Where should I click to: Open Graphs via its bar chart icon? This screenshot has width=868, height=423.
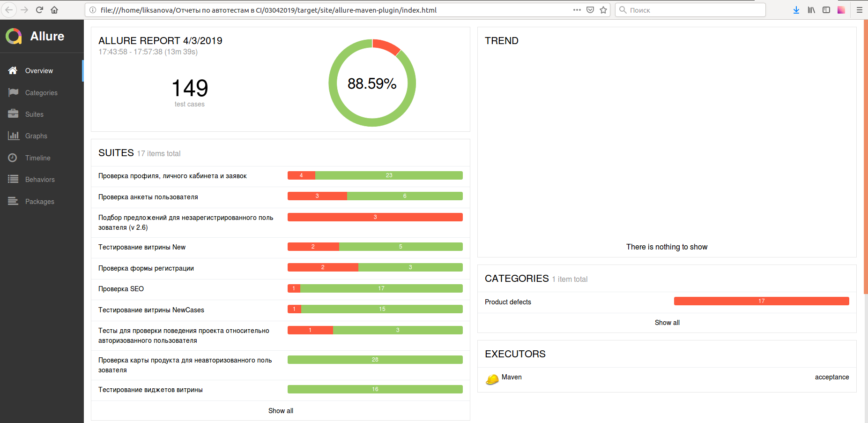click(13, 136)
